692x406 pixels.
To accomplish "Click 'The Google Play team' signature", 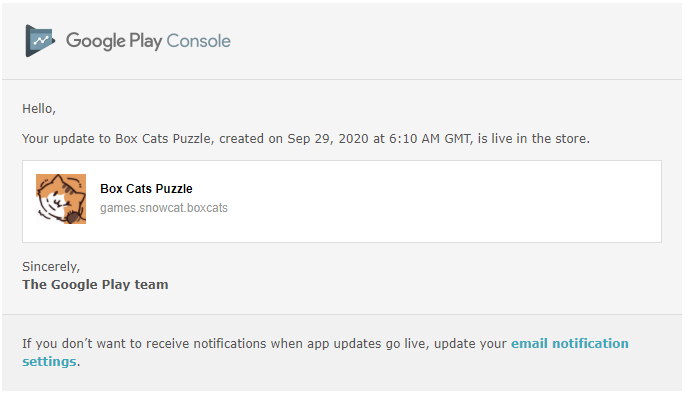I will [x=95, y=285].
